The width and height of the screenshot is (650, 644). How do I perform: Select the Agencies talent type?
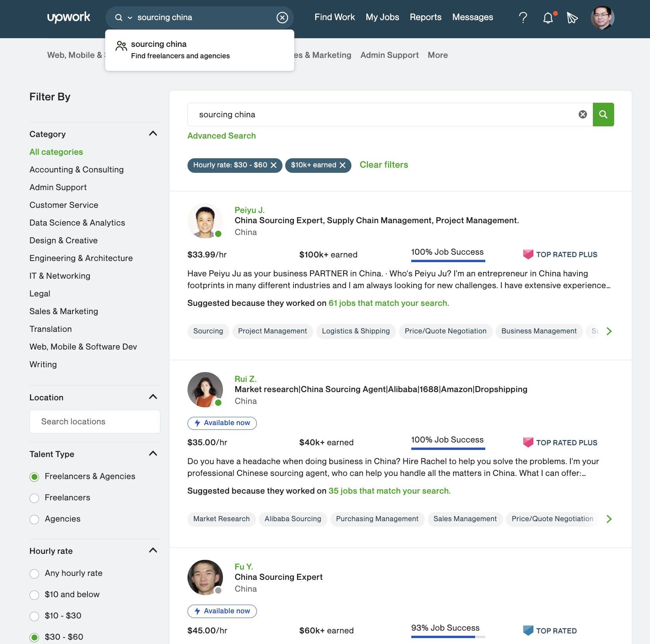(34, 519)
